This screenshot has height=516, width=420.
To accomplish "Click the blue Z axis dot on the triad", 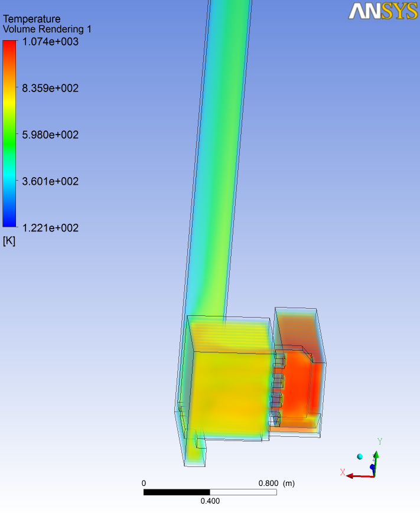I will [372, 468].
